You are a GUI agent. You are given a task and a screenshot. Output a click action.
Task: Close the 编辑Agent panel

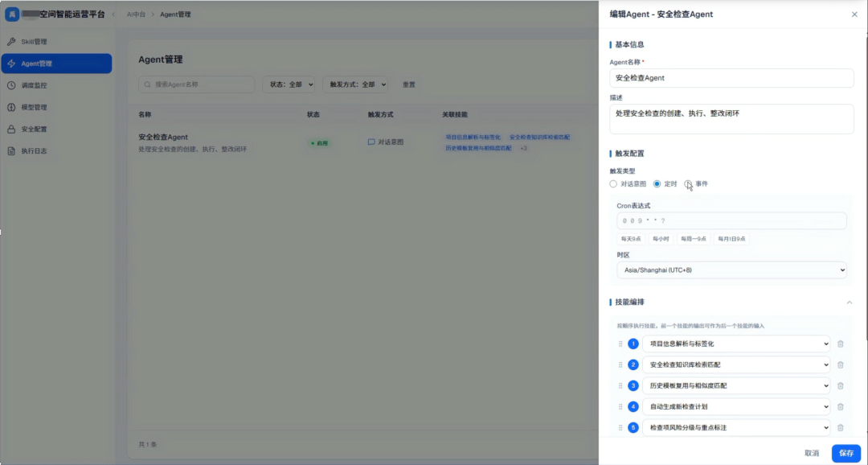[x=854, y=14]
